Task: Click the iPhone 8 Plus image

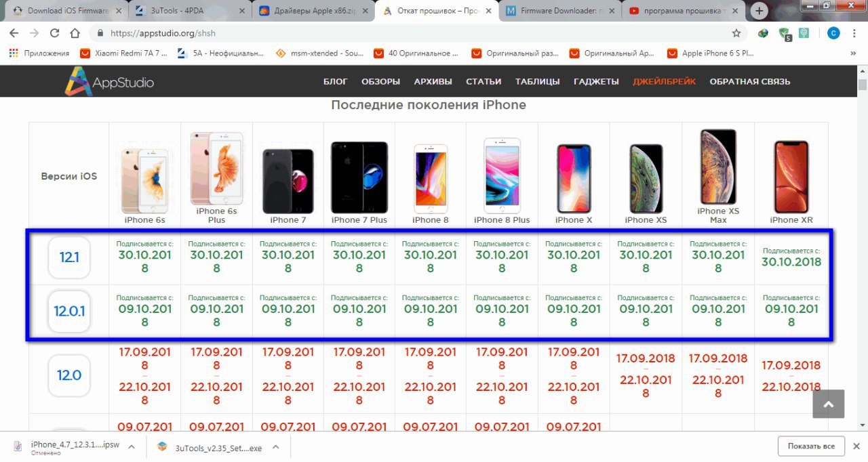Action: point(502,176)
